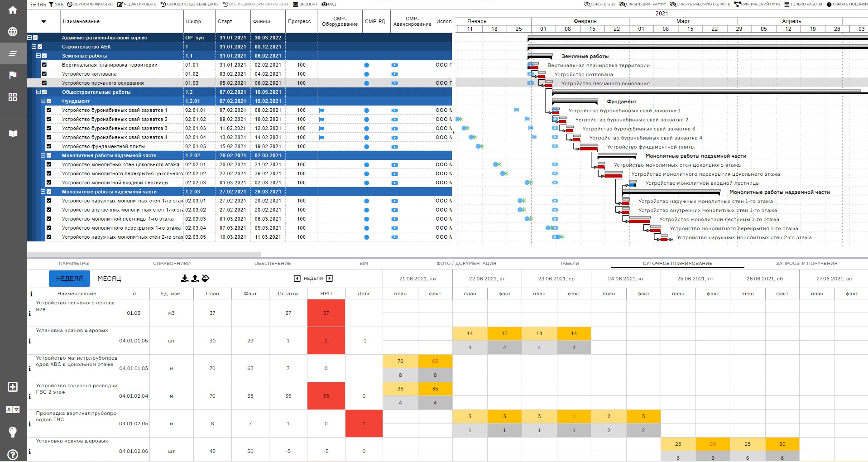This screenshot has height=462, width=868.
Task: Switch language via the translate icon
Action: point(13,409)
